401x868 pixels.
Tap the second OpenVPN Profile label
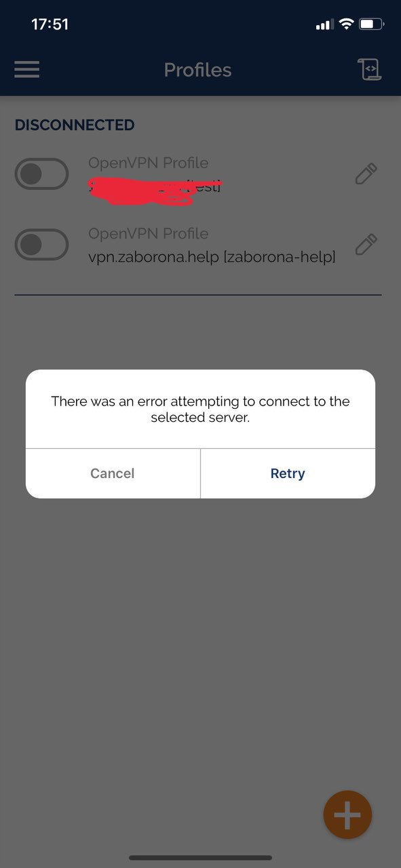(x=149, y=234)
